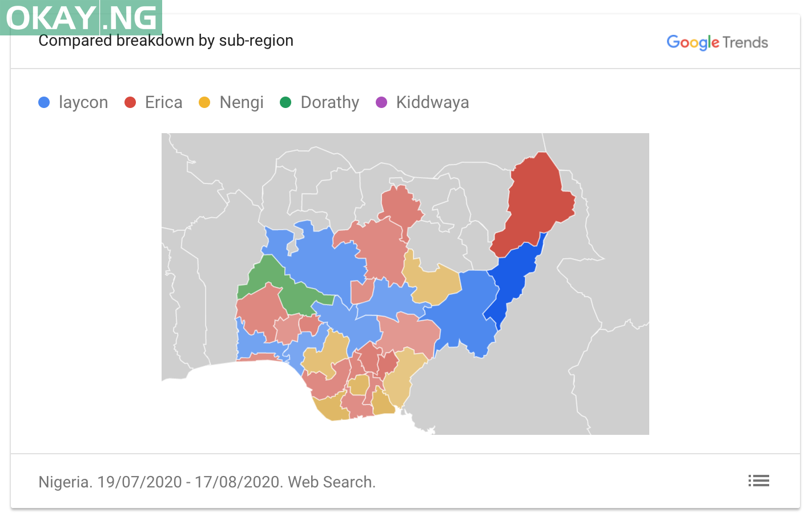Click the blue laycon legend dot
The image size is (812, 520).
pyautogui.click(x=44, y=102)
